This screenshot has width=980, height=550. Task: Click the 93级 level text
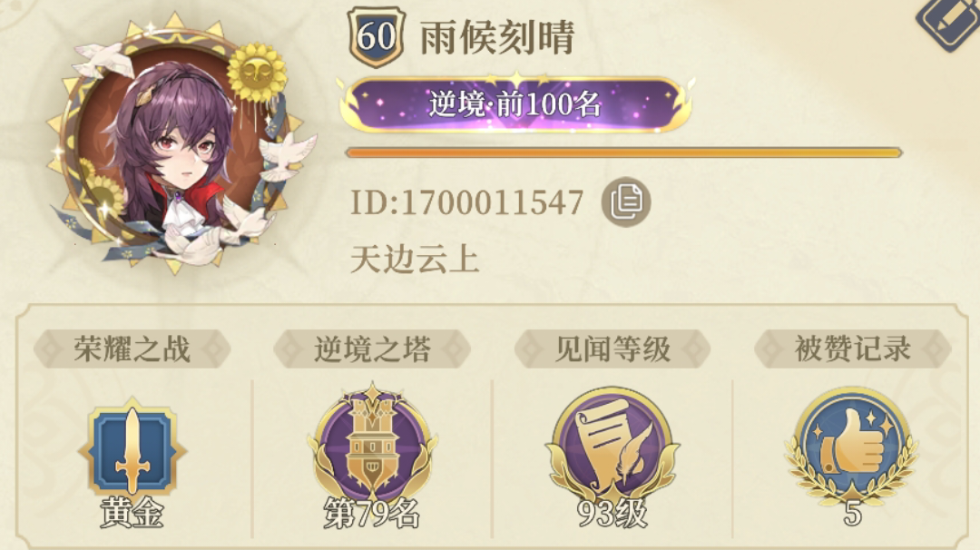click(612, 515)
